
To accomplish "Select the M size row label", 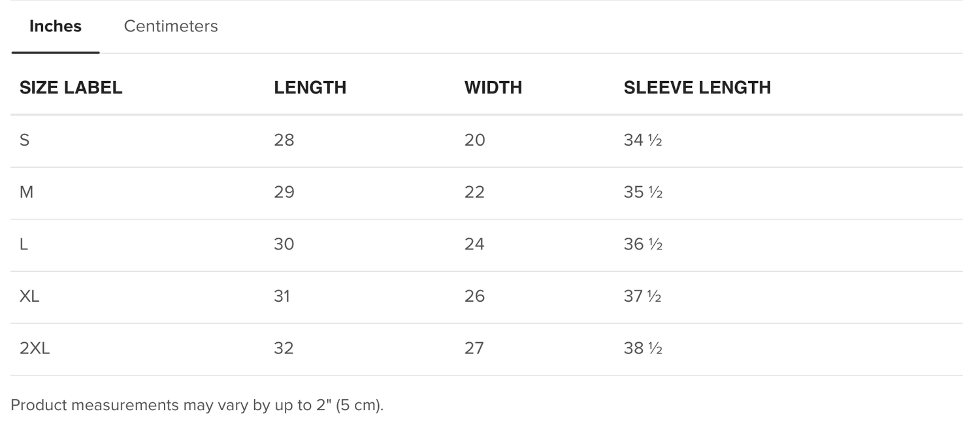I will tap(26, 192).
